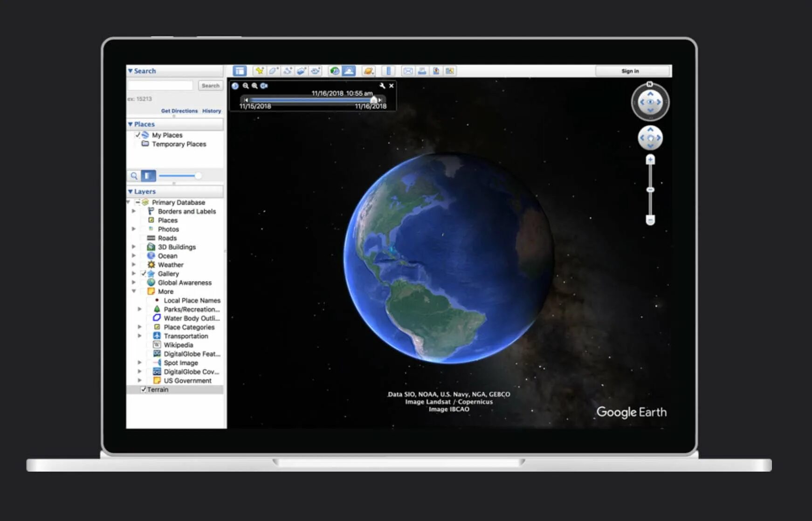
Task: Expand the 3D Buildings layer
Action: 134,247
